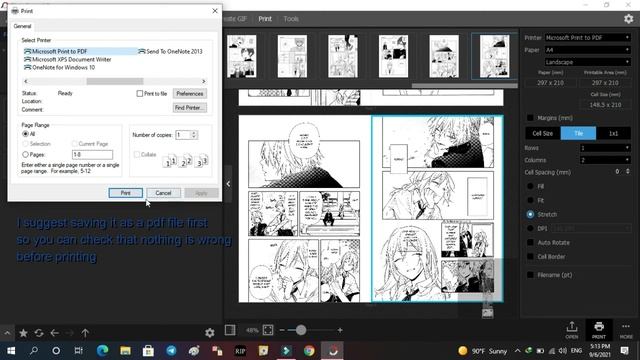Viewport: 640px width, 360px height.
Task: Enable the Cell Border checkbox
Action: click(x=530, y=257)
